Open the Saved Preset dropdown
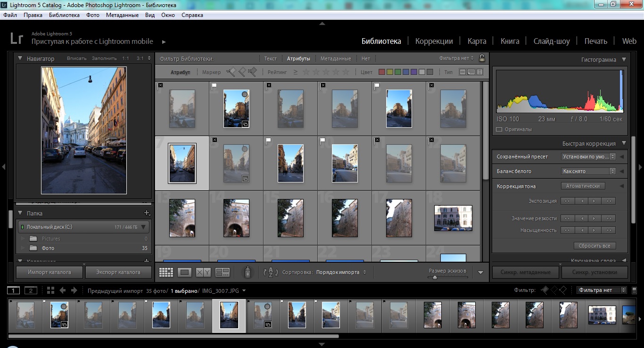The height and width of the screenshot is (348, 644). [588, 157]
